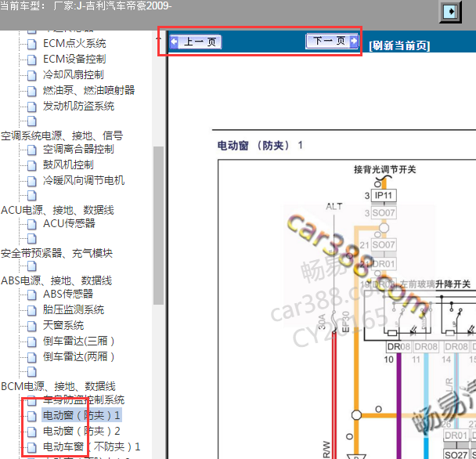The width and height of the screenshot is (476, 459).
Task: Click the 刷新当前页 refresh link
Action: pos(399,46)
